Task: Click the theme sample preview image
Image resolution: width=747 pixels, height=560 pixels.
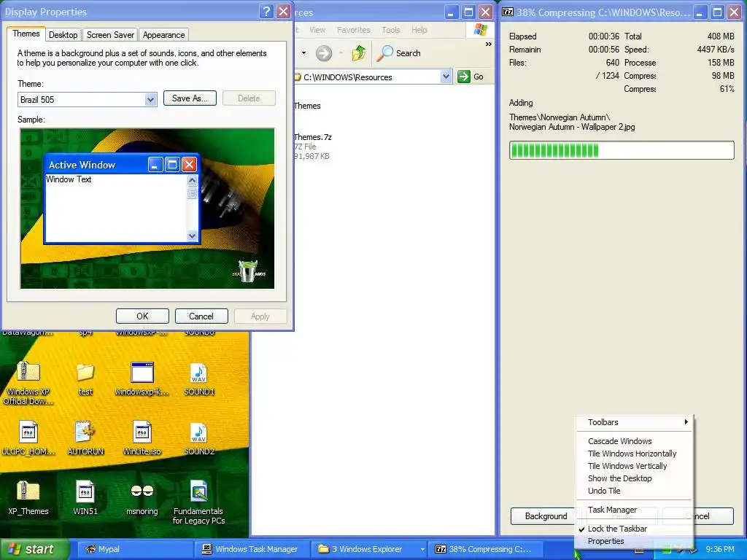Action: coord(147,209)
